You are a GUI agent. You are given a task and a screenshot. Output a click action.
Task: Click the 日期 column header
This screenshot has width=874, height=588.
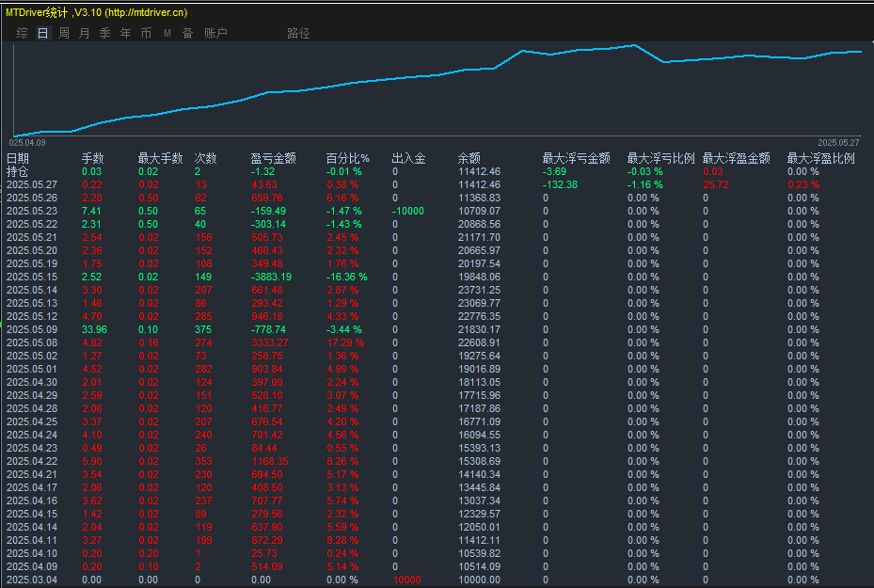18,158
